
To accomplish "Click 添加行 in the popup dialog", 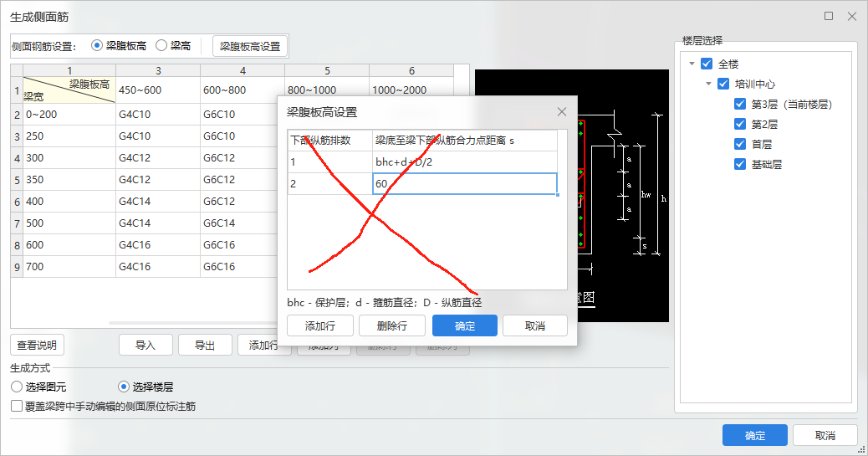I will pos(320,325).
